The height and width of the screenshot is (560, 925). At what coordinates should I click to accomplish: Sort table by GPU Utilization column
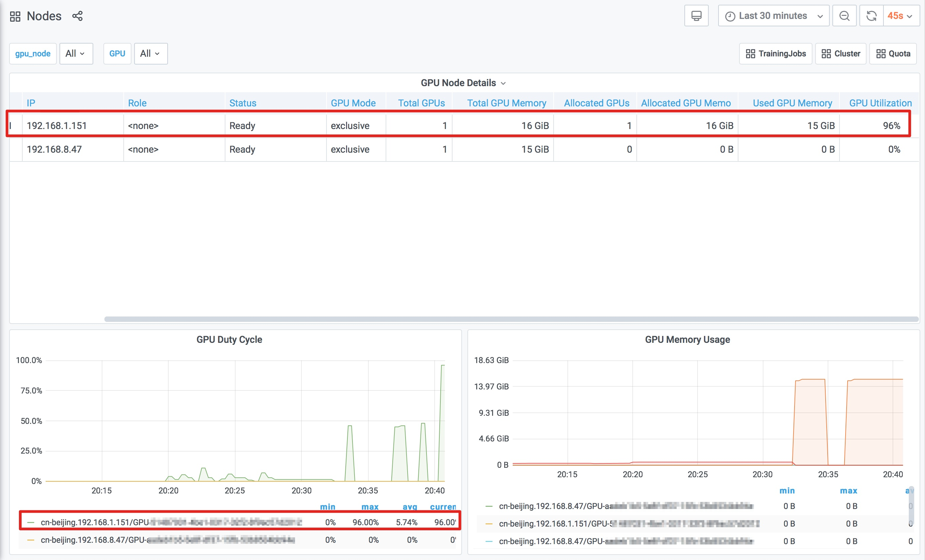point(880,103)
